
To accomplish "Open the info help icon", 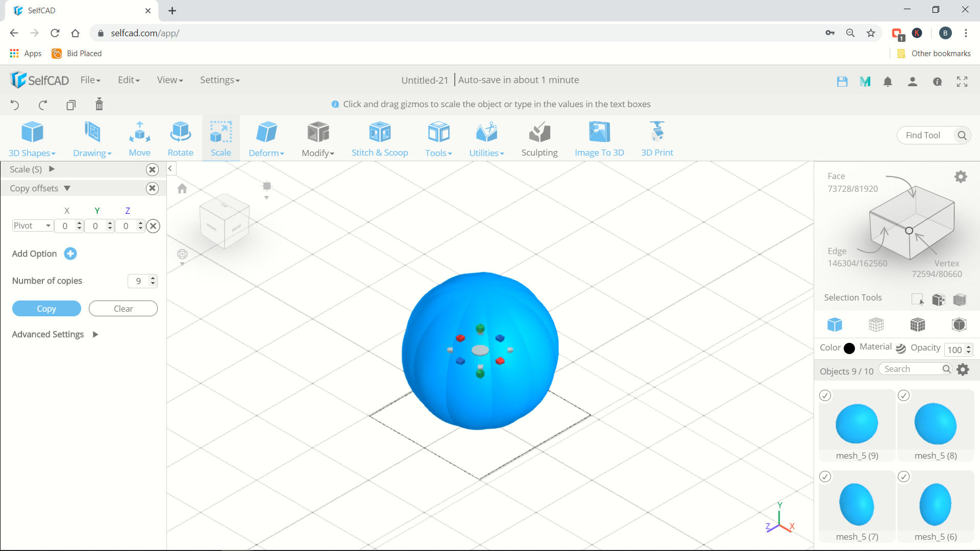I will pyautogui.click(x=937, y=82).
